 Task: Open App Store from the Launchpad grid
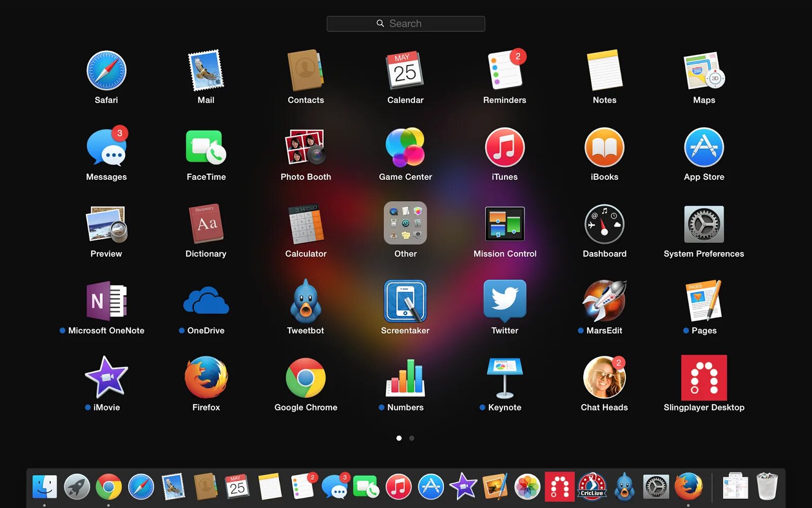704,147
